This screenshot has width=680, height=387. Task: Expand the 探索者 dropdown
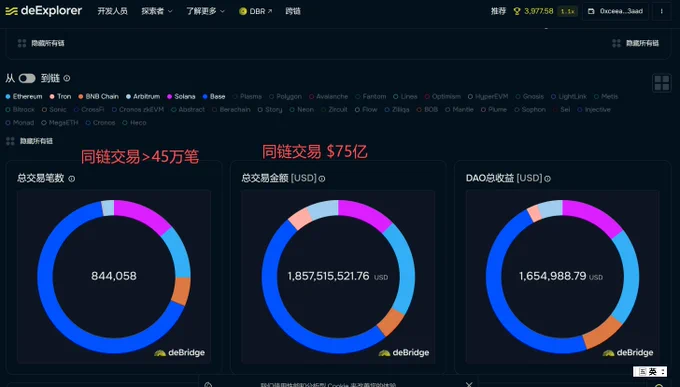(x=157, y=11)
